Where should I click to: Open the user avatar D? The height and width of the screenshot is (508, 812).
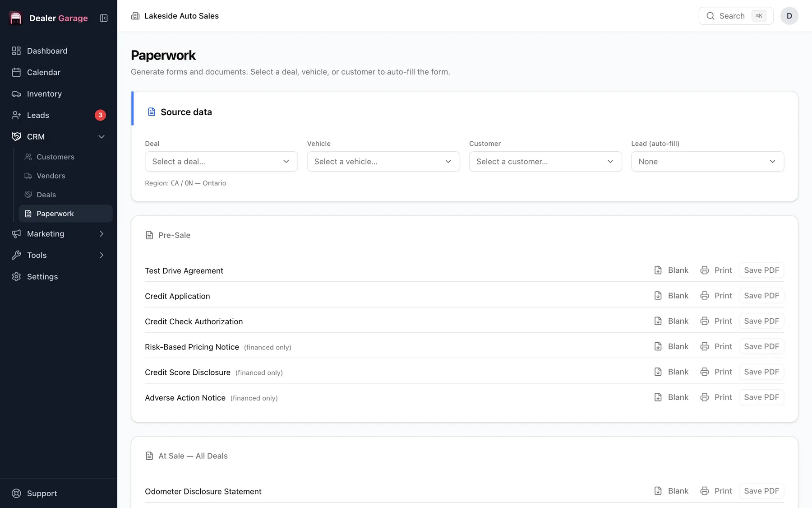point(789,16)
